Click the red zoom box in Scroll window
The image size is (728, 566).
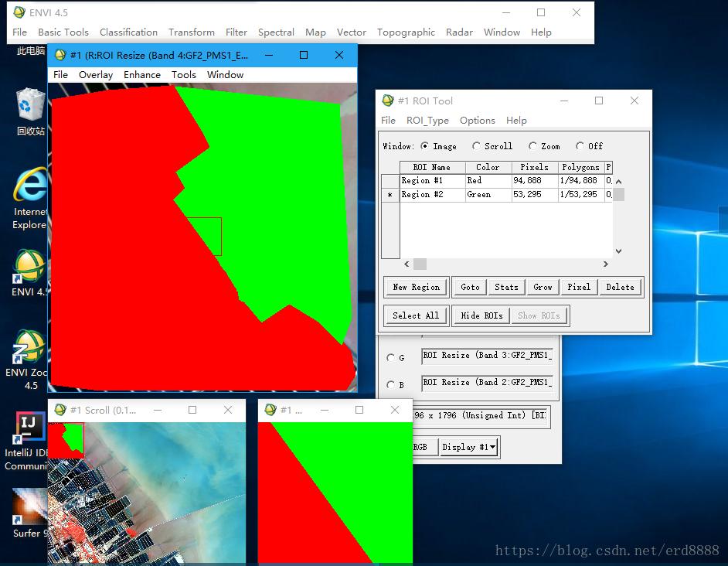[66, 440]
